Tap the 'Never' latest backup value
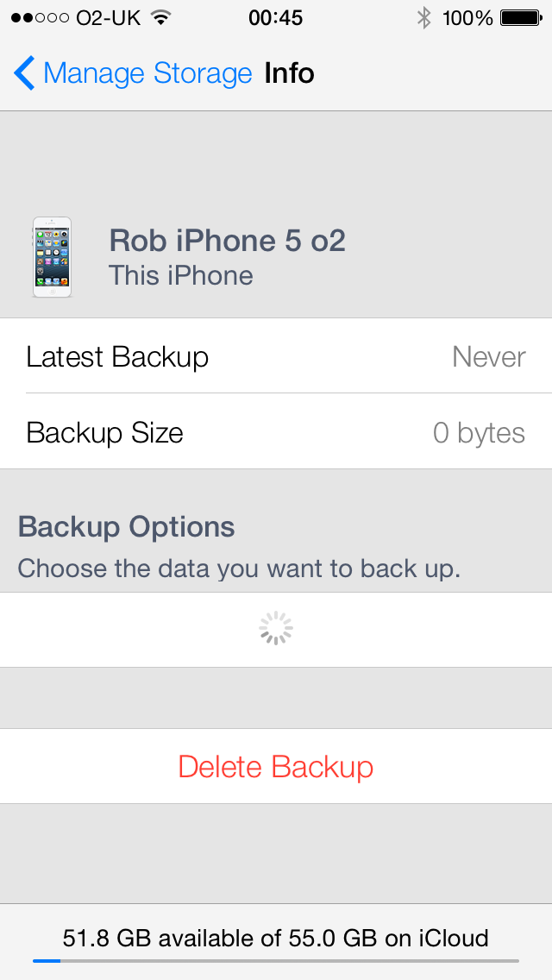This screenshot has height=980, width=552. [x=488, y=356]
